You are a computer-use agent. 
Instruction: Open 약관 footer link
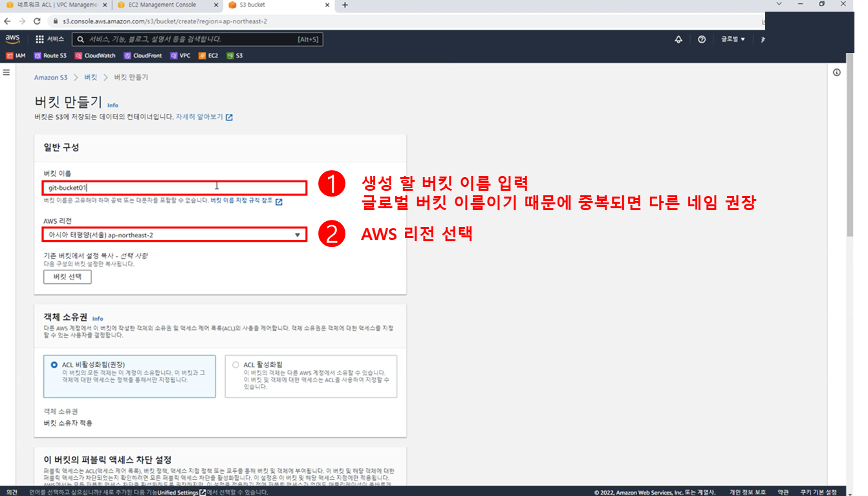(x=783, y=492)
